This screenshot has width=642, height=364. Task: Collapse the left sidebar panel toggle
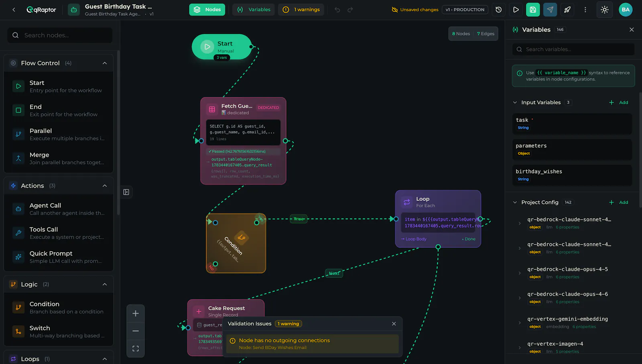(126, 192)
